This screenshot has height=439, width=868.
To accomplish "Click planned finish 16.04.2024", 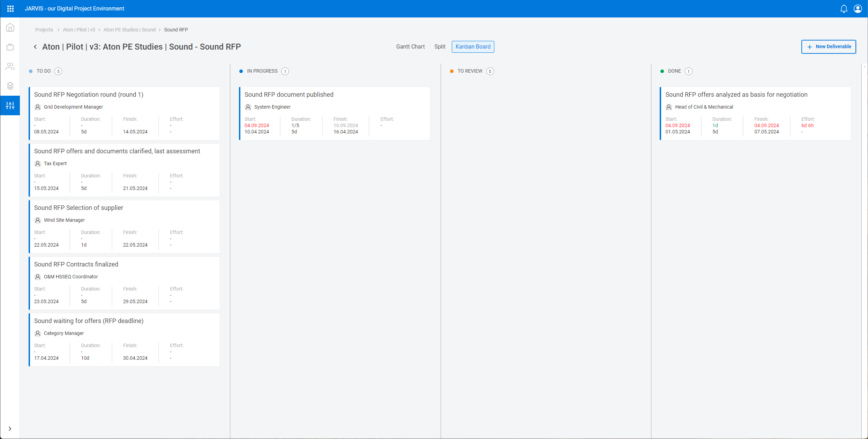I will tap(346, 132).
